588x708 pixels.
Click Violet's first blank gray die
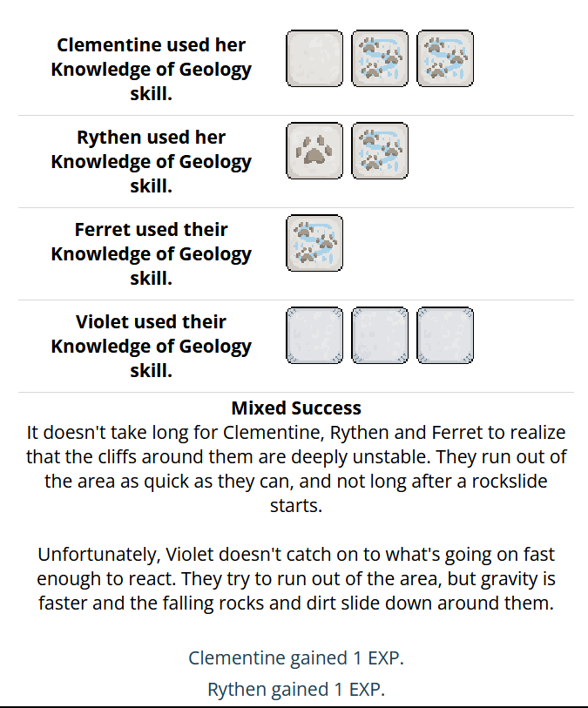pos(314,335)
